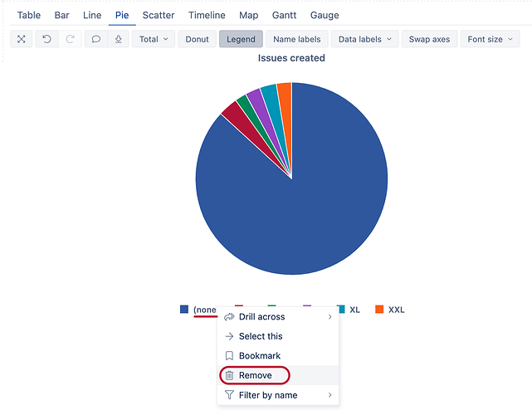Switch to the Bar tab
The height and width of the screenshot is (415, 532).
[61, 15]
